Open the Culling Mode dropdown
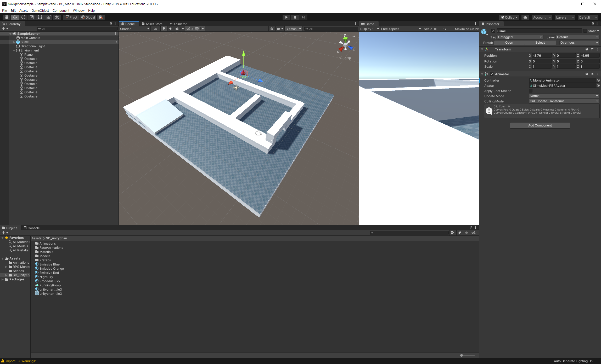The width and height of the screenshot is (601, 364). [564, 101]
